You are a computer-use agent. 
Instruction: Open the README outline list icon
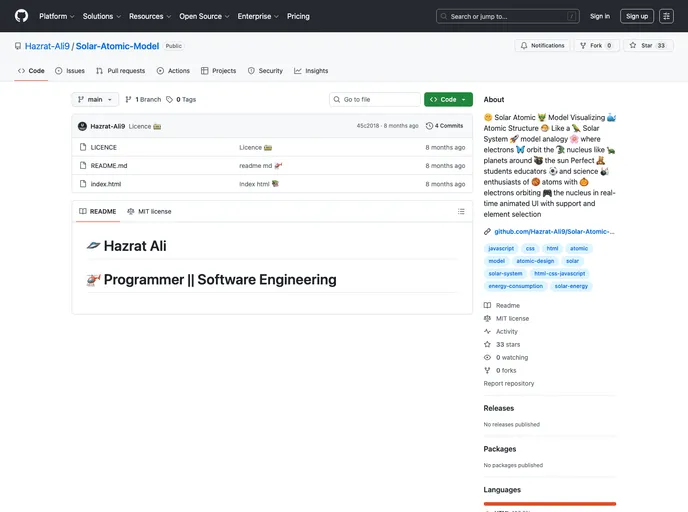tap(461, 212)
